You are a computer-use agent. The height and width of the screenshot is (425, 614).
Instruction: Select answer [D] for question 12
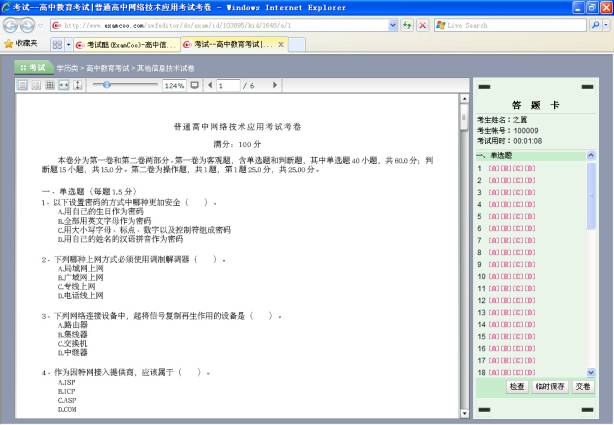(x=529, y=300)
